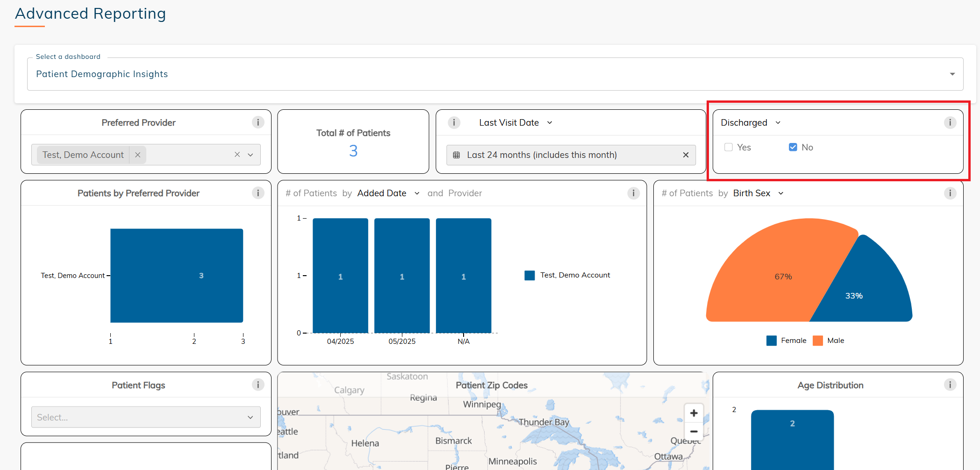Show info for Patients by Preferred Provider
Screen dimensions: 980x470
258,193
